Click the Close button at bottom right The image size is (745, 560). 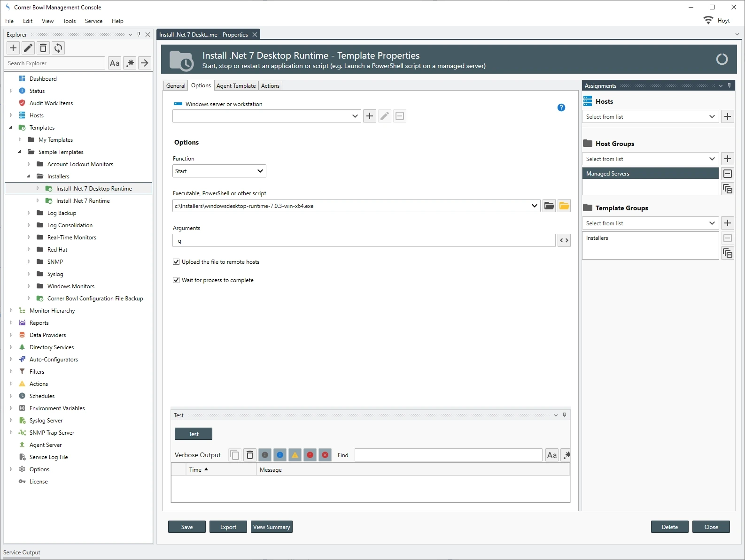point(711,527)
